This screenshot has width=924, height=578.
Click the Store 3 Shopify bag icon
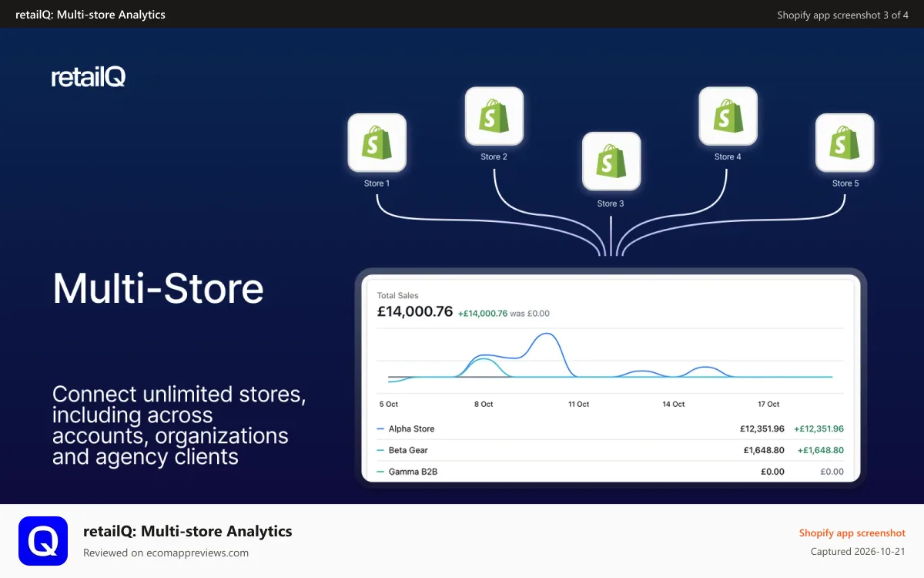coord(611,161)
